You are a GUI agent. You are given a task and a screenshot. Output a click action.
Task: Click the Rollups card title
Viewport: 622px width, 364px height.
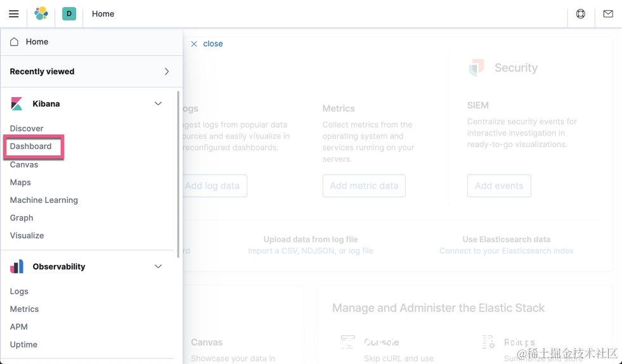519,342
